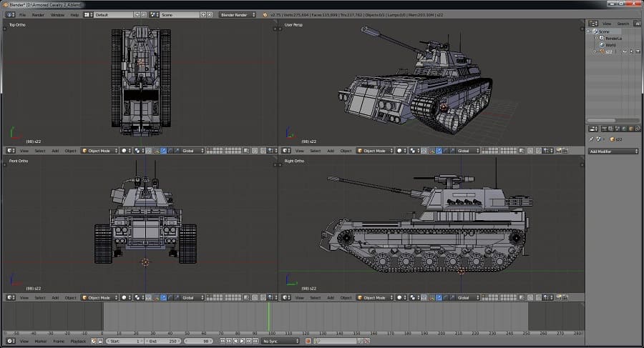Click the Scene icon in outliner
644x348 pixels.
[595, 31]
